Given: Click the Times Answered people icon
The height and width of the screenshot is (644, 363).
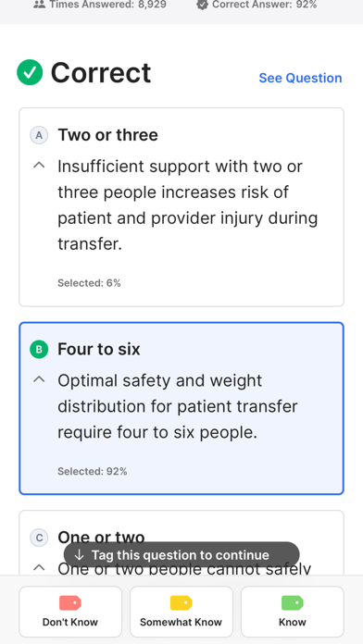Looking at the screenshot, I should click(40, 5).
